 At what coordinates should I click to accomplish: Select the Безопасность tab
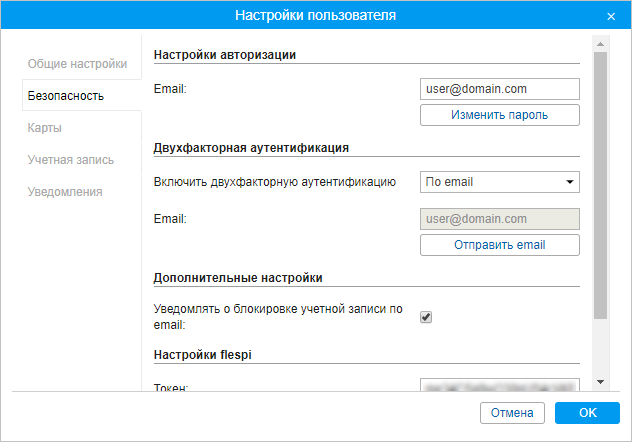pos(66,96)
